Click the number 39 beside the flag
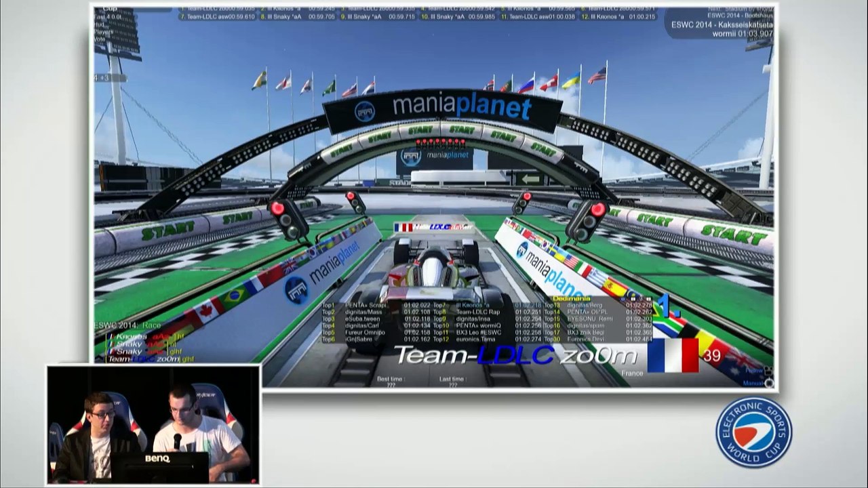Viewport: 868px width, 488px height. [712, 355]
